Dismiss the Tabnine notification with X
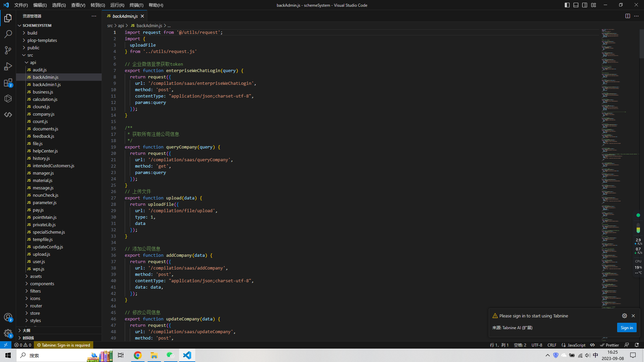644x362 pixels. [x=633, y=316]
